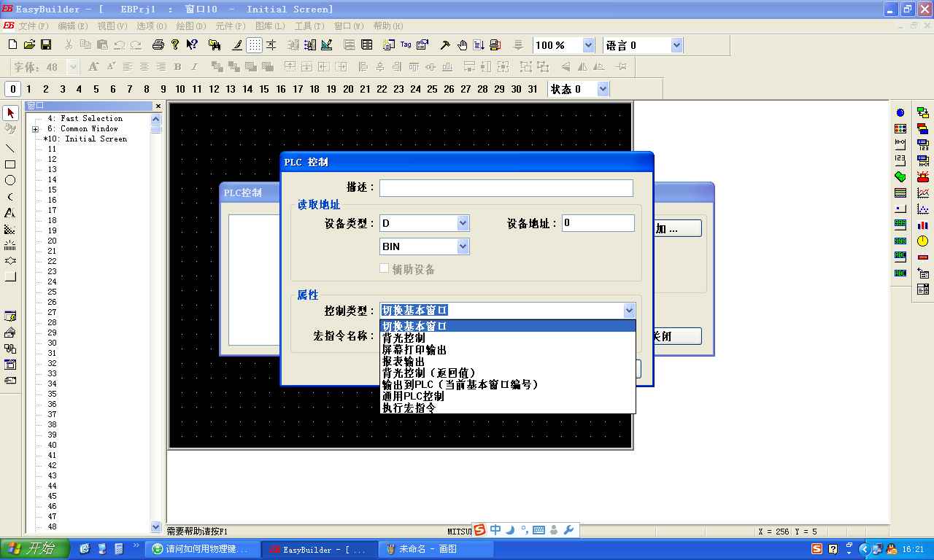Open the 设备类型 D dropdown

click(463, 223)
